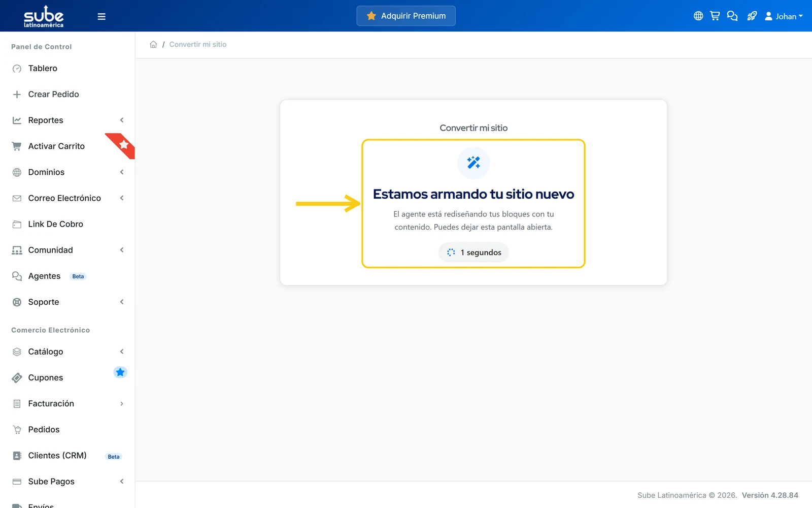Click the red premium star ribbon
The height and width of the screenshot is (508, 812).
(x=123, y=145)
